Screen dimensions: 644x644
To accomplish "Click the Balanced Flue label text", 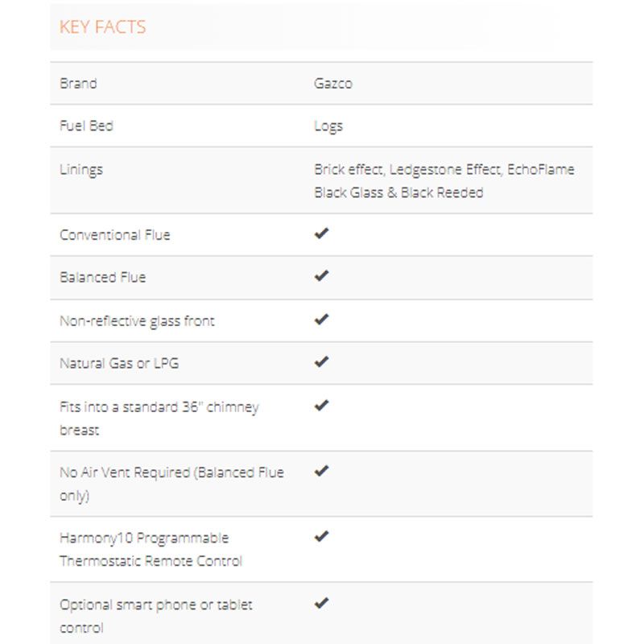I will [x=103, y=277].
